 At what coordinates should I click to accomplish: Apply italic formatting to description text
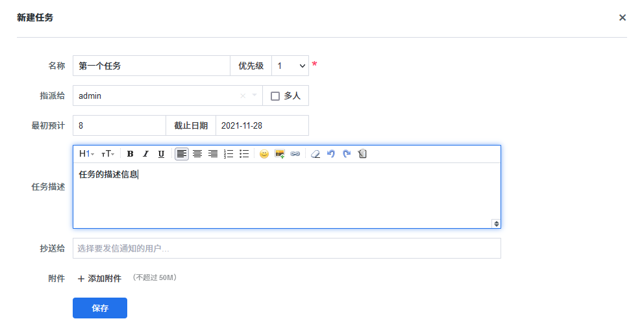145,154
